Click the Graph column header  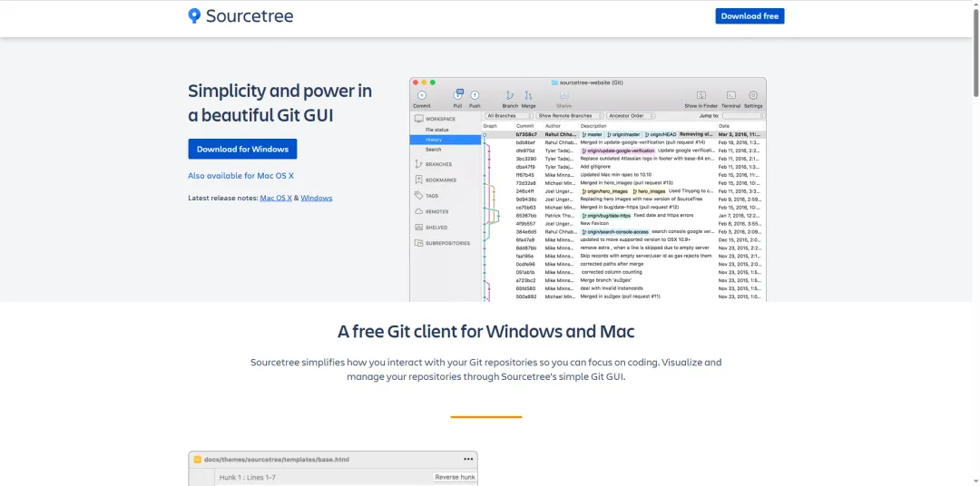pyautogui.click(x=490, y=126)
